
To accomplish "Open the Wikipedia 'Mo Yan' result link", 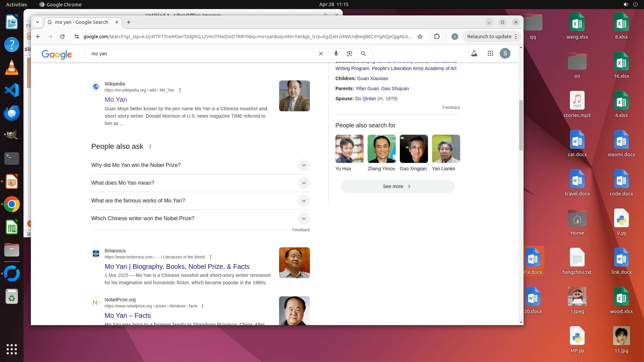I will coord(116,100).
